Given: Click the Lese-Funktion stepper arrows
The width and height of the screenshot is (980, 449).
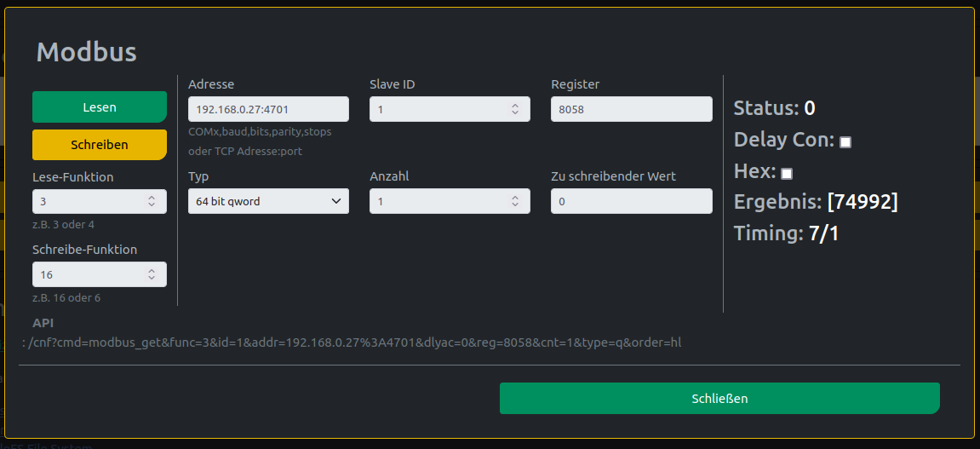Looking at the screenshot, I should [152, 201].
